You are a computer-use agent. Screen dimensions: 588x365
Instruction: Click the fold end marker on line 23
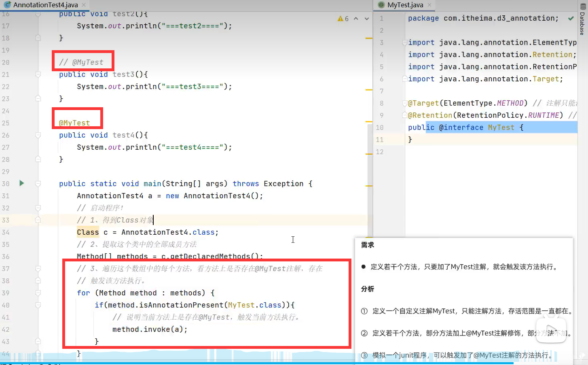(x=38, y=98)
